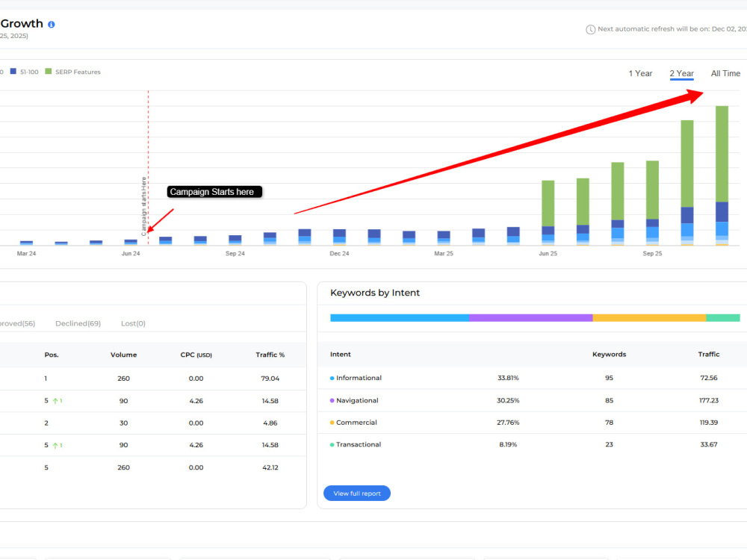
Task: Open the Lost(0) keyword tab
Action: coord(133,323)
